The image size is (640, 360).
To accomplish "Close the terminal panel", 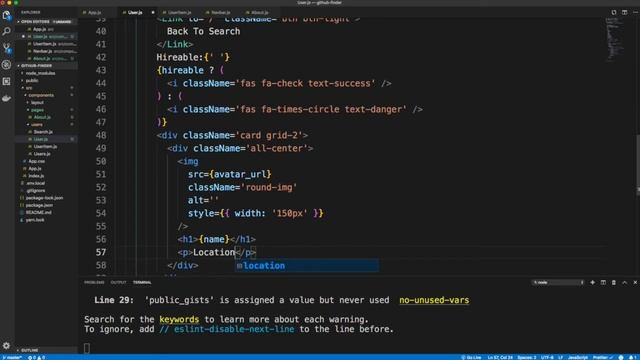I will point(635,282).
